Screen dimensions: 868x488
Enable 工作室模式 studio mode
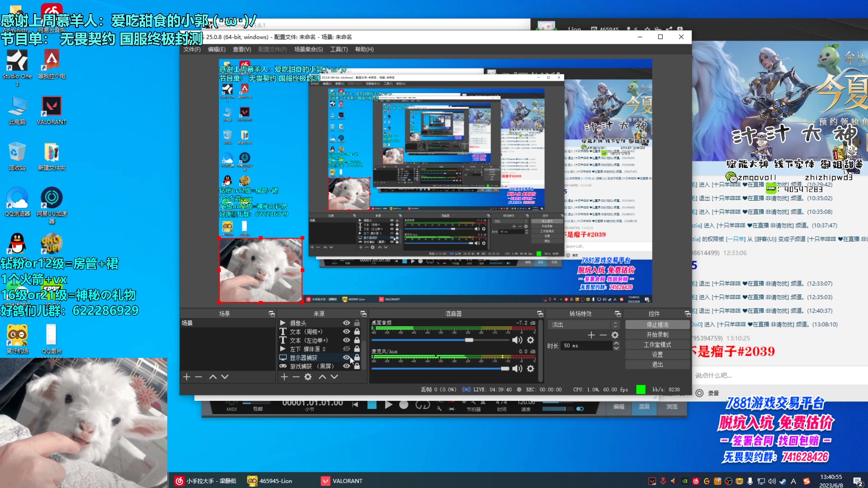point(657,344)
